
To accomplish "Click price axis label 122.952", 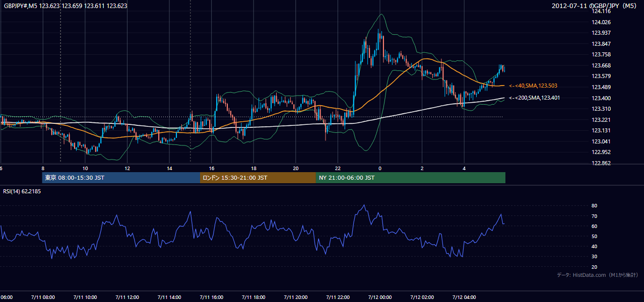I will (x=602, y=152).
